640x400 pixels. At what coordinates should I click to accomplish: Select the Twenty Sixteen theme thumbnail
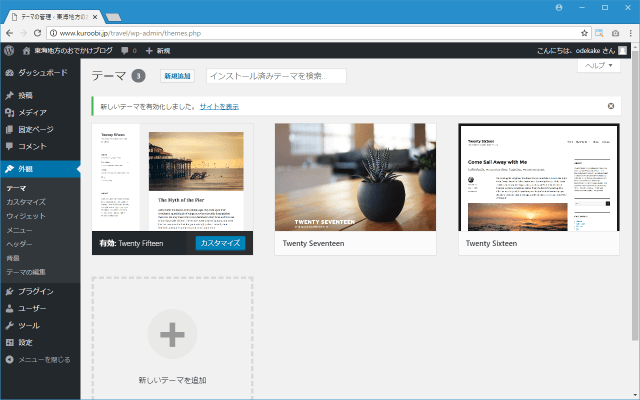click(539, 177)
